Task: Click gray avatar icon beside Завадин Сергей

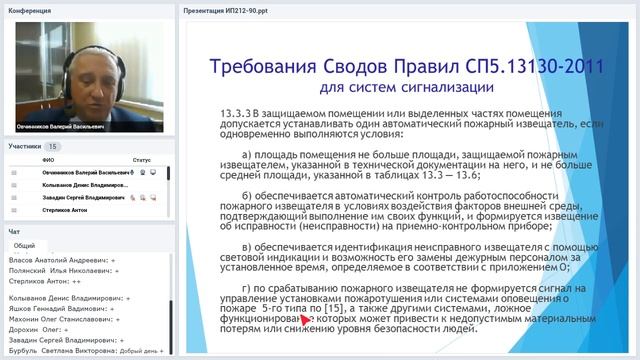Action: click(x=14, y=198)
